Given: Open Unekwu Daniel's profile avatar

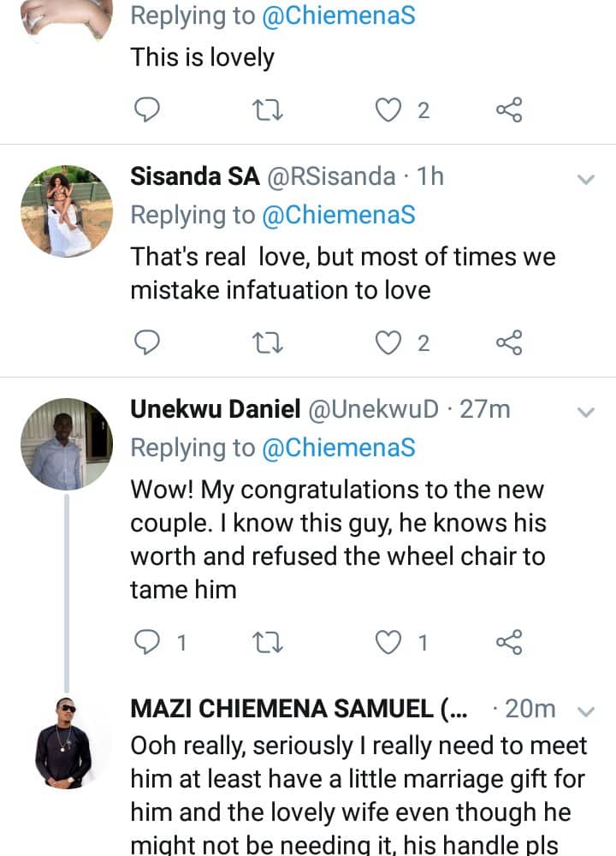Looking at the screenshot, I should 66,443.
